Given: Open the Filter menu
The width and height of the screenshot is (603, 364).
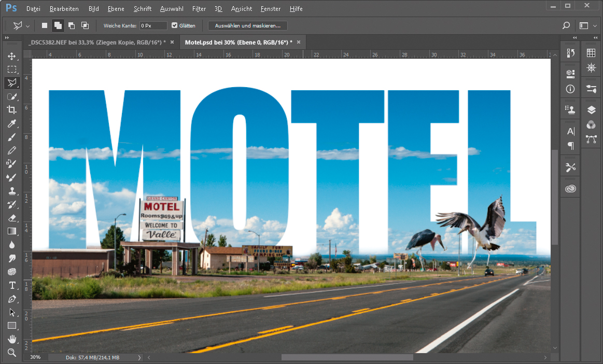Looking at the screenshot, I should tap(199, 9).
